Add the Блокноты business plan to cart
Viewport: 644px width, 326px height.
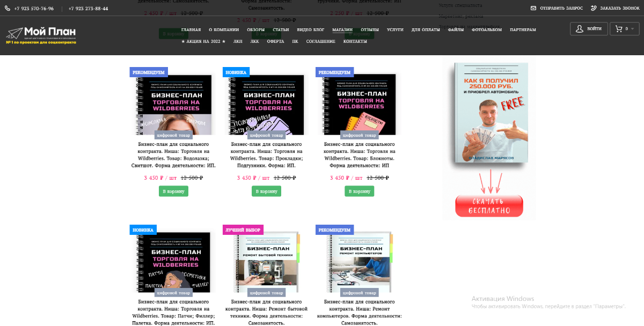click(360, 191)
